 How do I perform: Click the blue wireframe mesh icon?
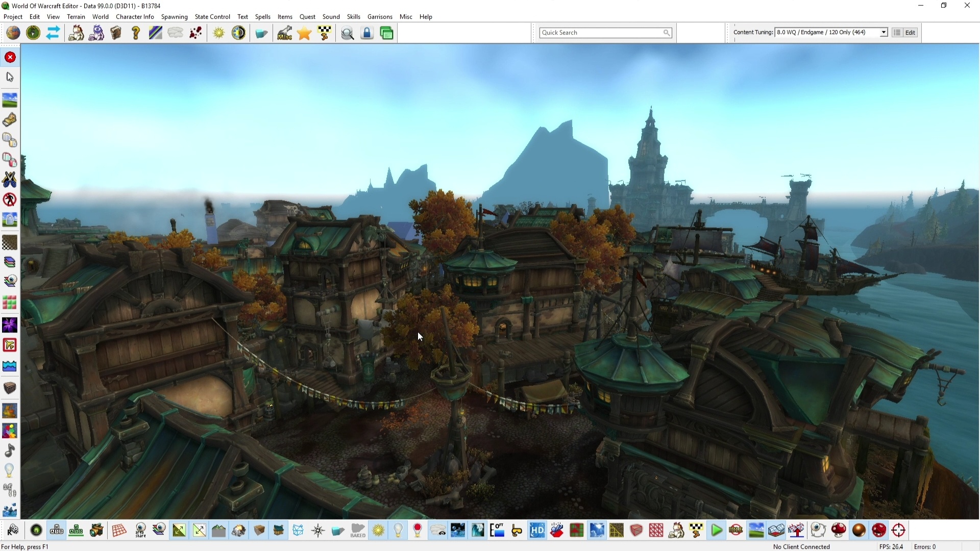pos(298,531)
